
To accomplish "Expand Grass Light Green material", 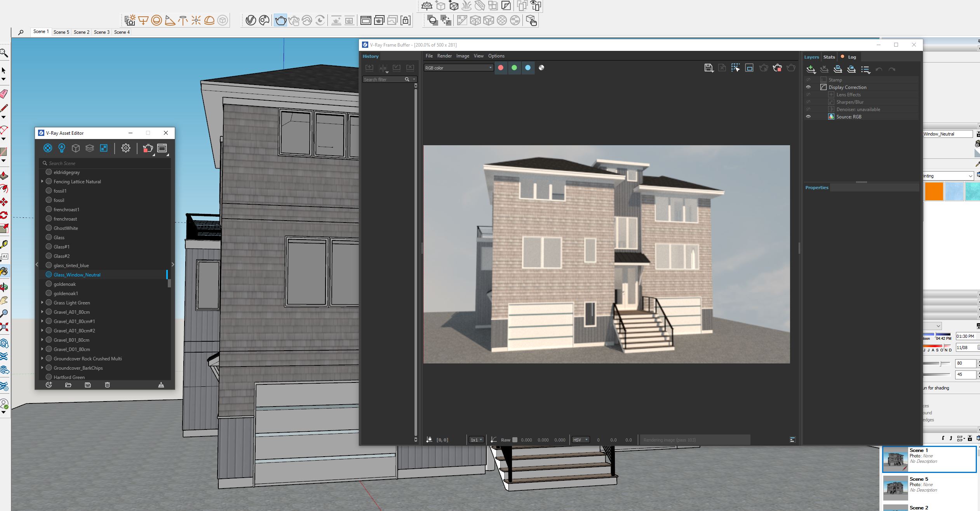I will click(42, 302).
